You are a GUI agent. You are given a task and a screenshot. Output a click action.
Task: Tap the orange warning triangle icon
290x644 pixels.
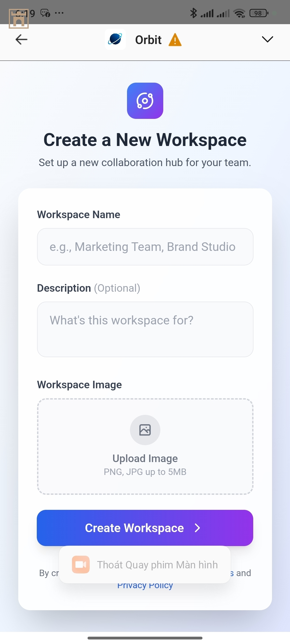175,40
